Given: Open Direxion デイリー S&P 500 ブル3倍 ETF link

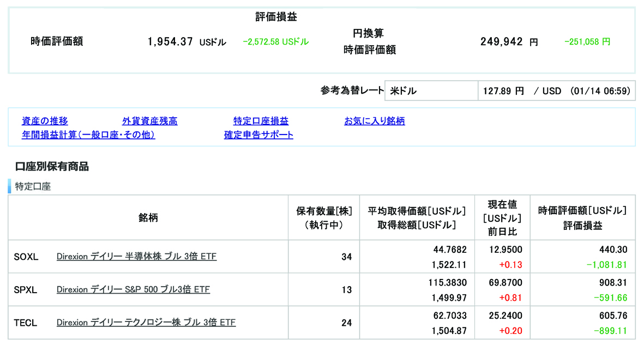Looking at the screenshot, I should click(133, 289).
